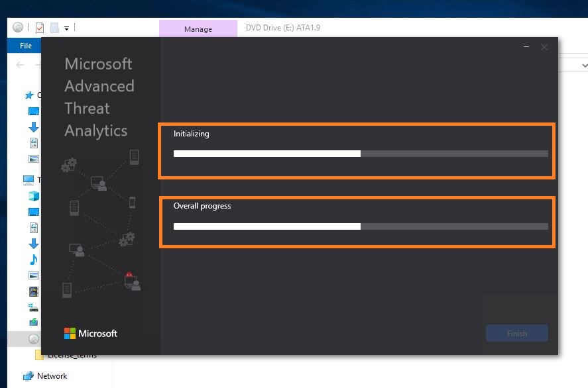Click the DVD drive icon in Explorer's title bar
The height and width of the screenshot is (388, 588).
coord(18,27)
